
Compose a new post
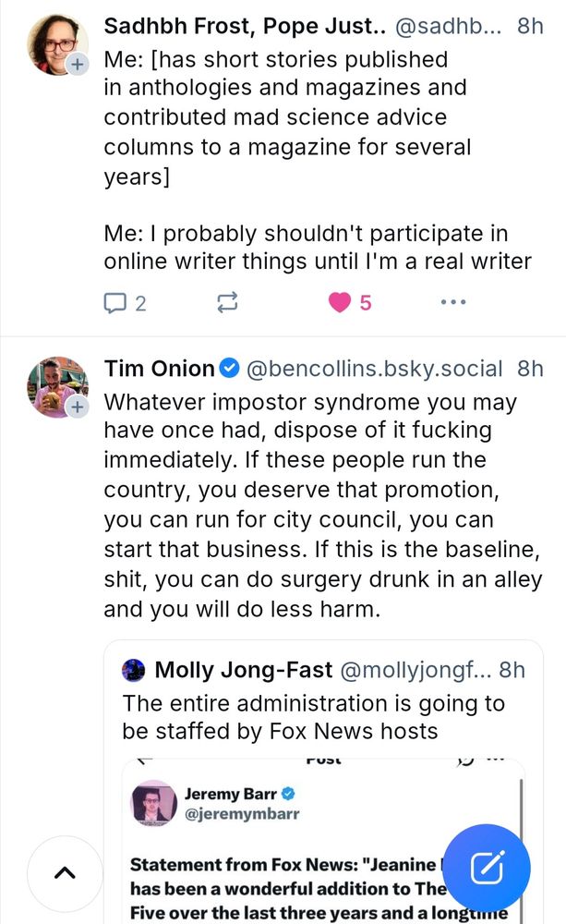click(487, 868)
